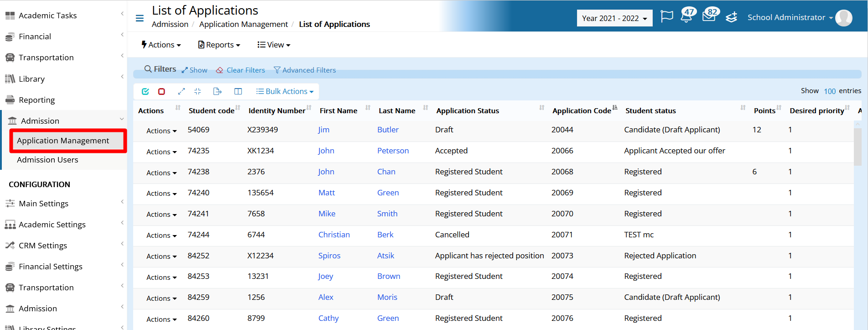The height and width of the screenshot is (330, 868).
Task: Click the select-all check icon
Action: [146, 91]
